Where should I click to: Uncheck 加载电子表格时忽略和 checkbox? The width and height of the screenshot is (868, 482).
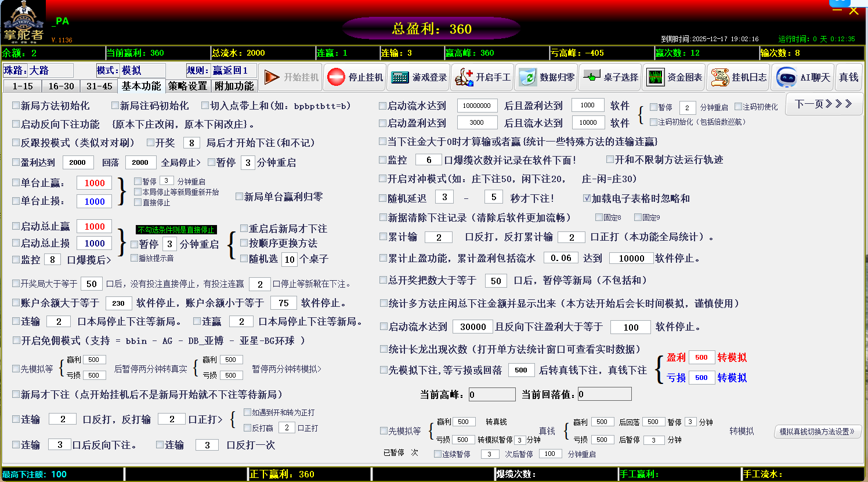(587, 198)
